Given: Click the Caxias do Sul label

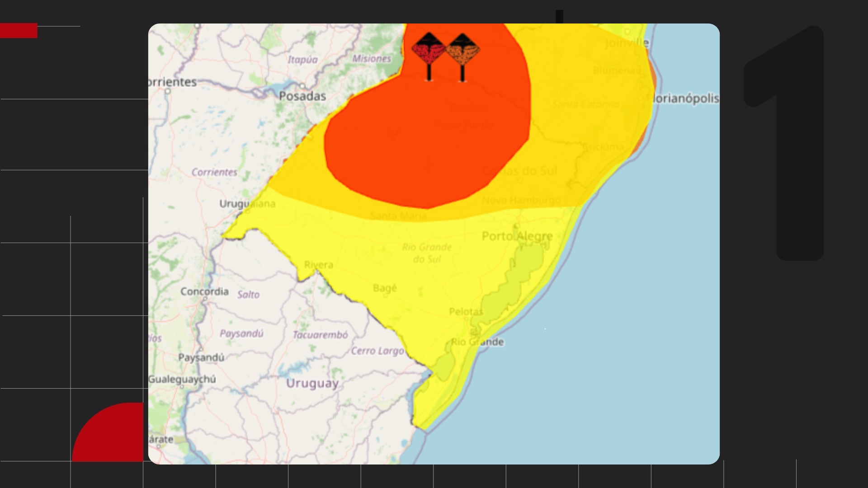Looking at the screenshot, I should [x=520, y=171].
